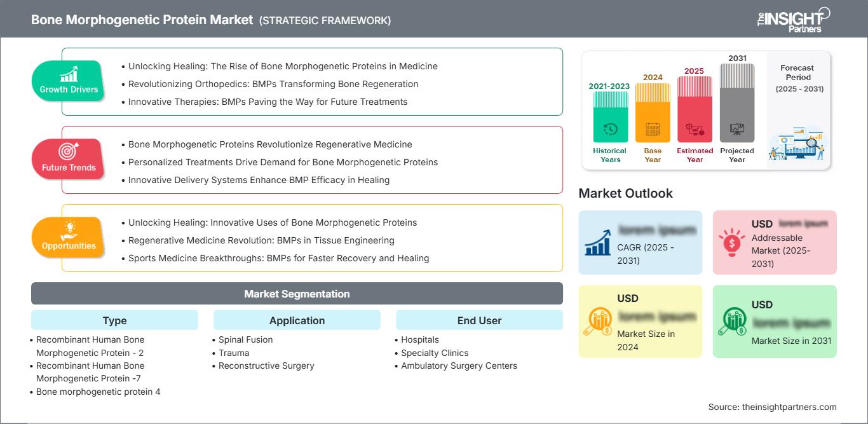
Task: Click Addressable Market (2025-2031) text
Action: point(781,250)
